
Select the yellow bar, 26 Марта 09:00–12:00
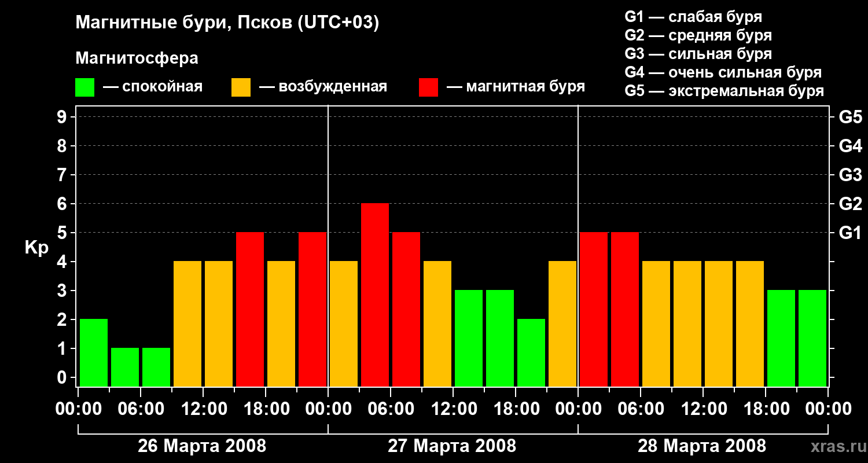pos(187,324)
